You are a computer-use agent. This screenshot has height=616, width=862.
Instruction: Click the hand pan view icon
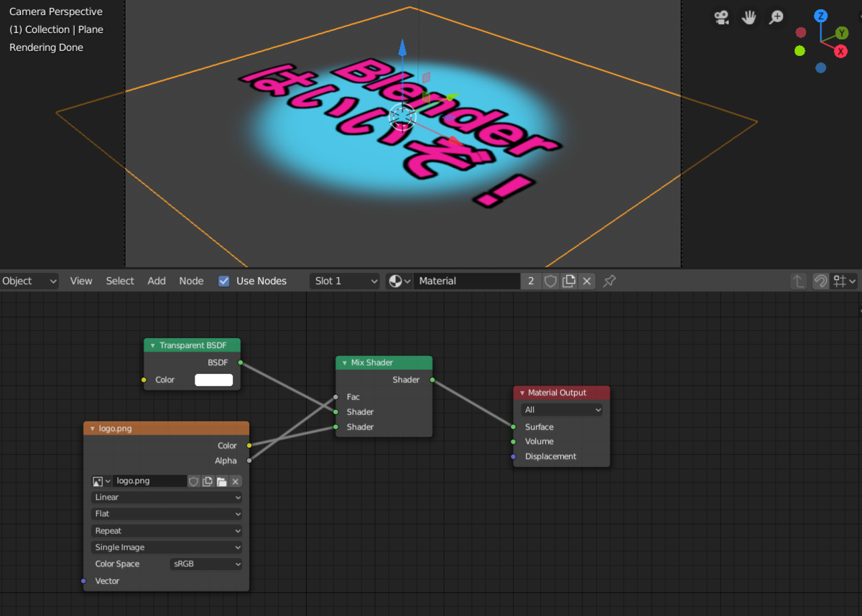pyautogui.click(x=749, y=18)
